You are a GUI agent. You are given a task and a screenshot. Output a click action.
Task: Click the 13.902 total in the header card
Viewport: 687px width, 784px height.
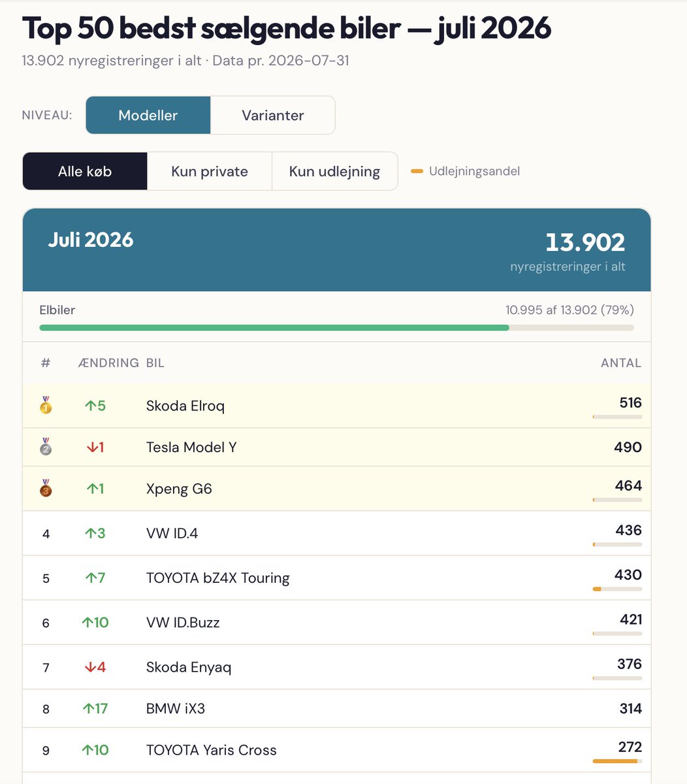click(585, 242)
